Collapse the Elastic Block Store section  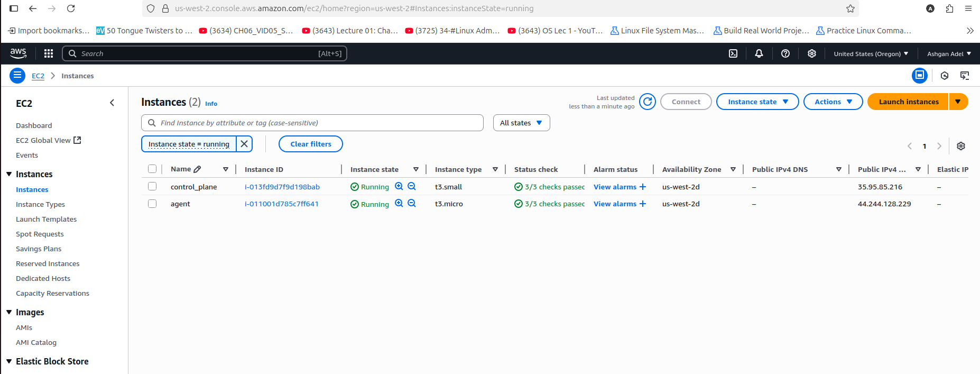pos(9,361)
